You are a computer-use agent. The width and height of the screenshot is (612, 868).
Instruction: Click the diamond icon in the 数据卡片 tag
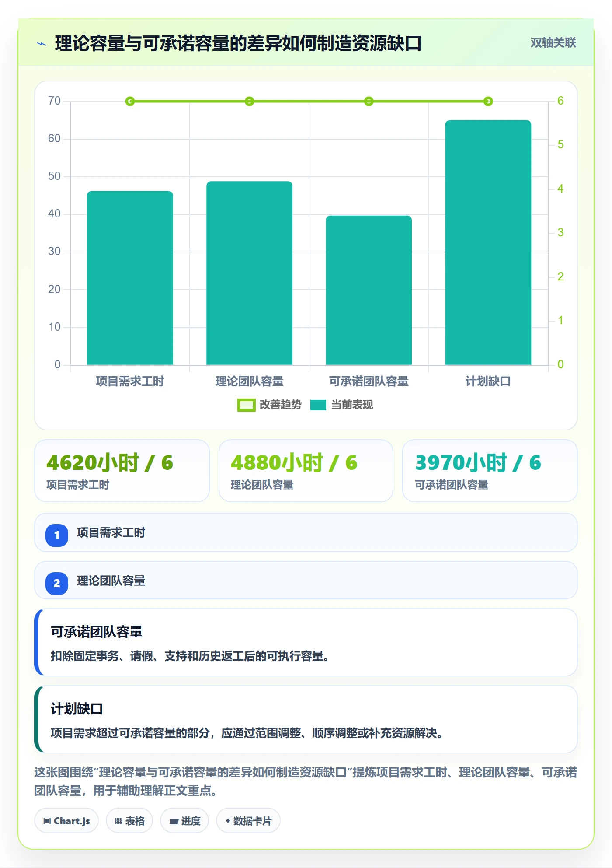click(x=228, y=821)
